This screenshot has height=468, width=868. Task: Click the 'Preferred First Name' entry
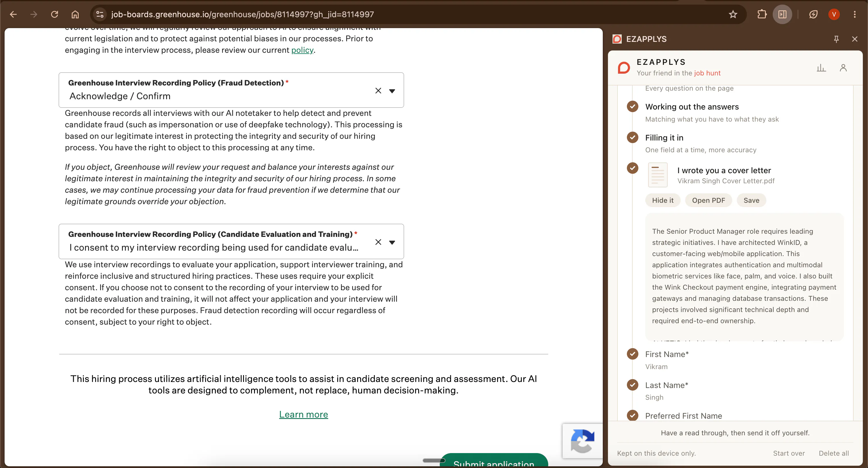click(x=683, y=416)
